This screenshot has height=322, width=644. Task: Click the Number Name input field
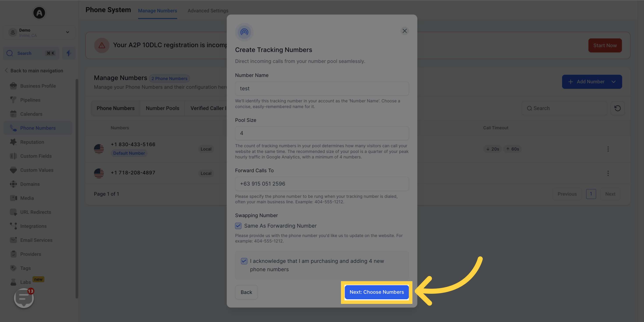tap(322, 88)
